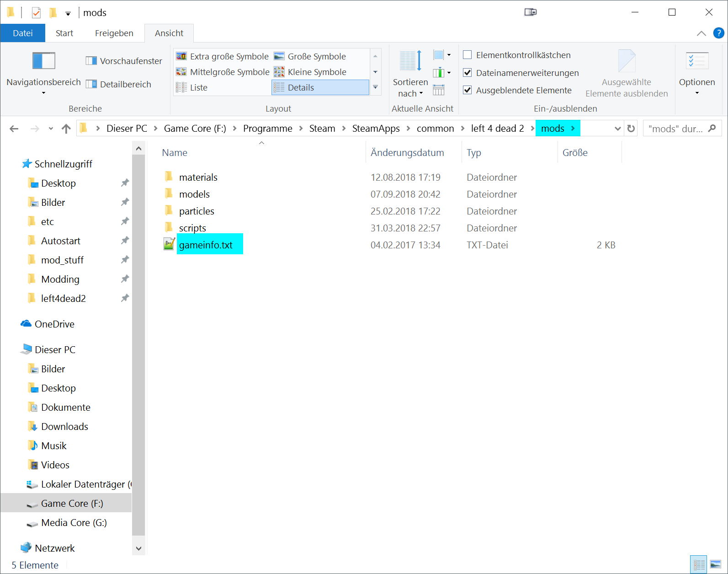
Task: Switch to large thumbnails view in status bar
Action: [x=715, y=564]
